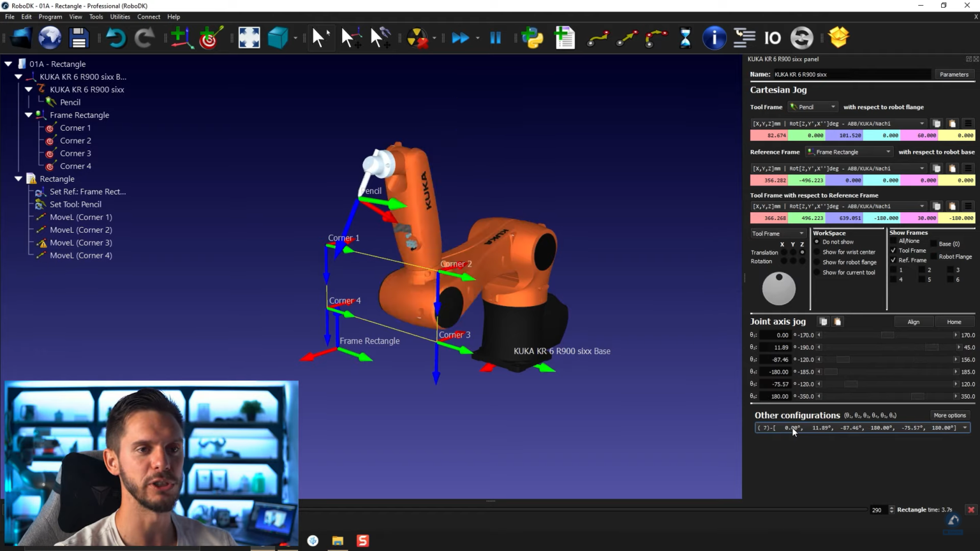Collapse the Frame Rectangle tree item
Screen dimensions: 980x551
28,115
